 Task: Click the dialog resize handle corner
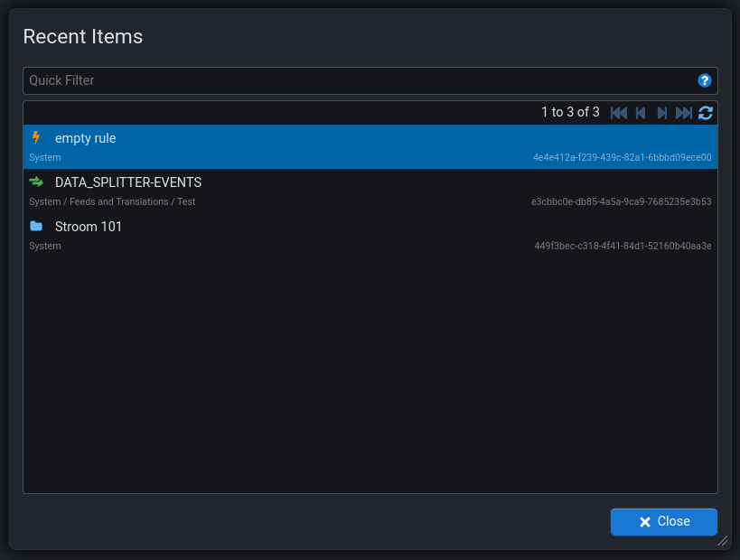coord(722,541)
